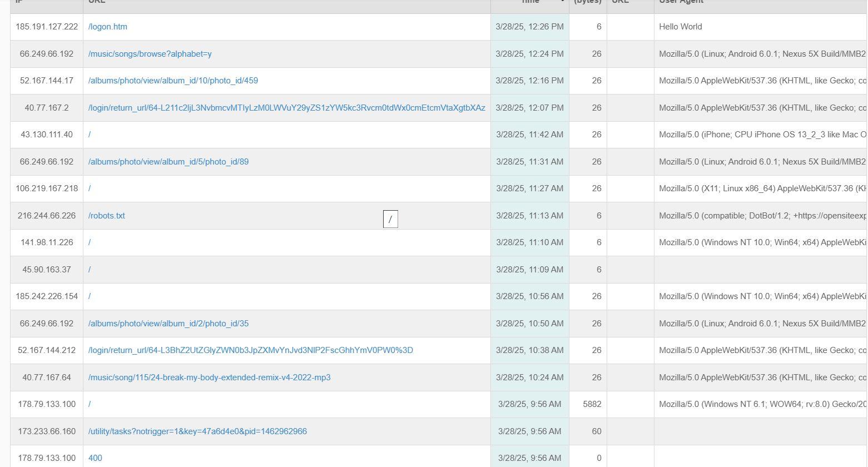Viewport: 868px width, 467px height.
Task: Click the album_id/2/photo_id/35 photo link
Action: click(x=168, y=324)
